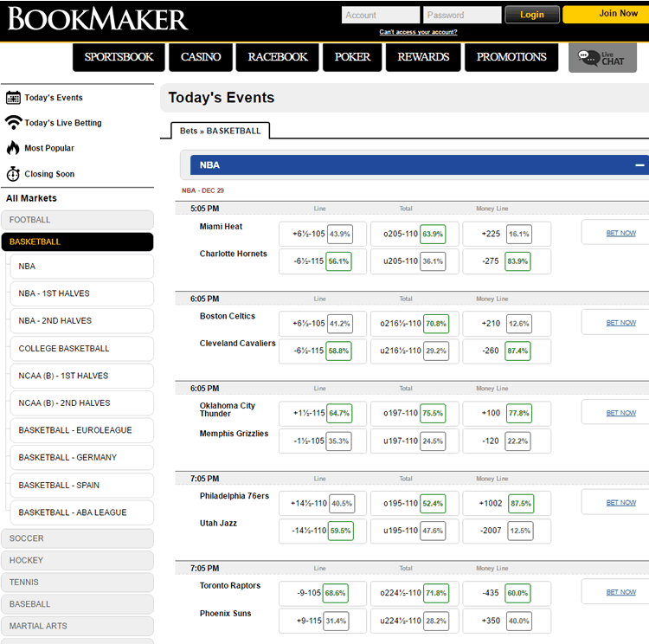649x644 pixels.
Task: Click the Most Popular flame icon
Action: point(13,148)
